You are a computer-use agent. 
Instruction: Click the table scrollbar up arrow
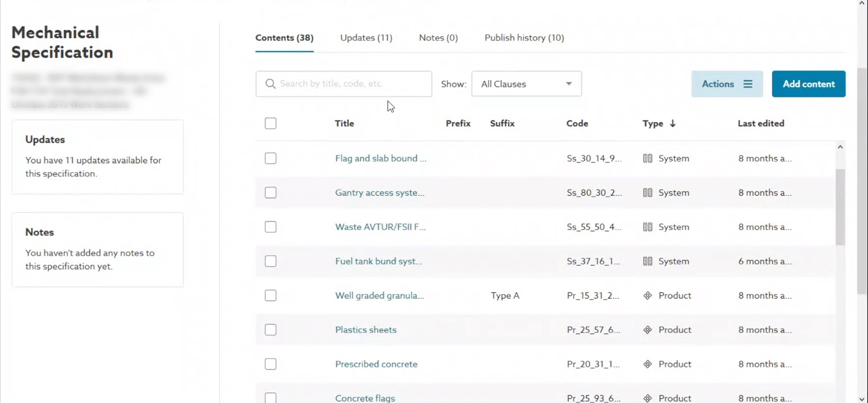[x=840, y=147]
